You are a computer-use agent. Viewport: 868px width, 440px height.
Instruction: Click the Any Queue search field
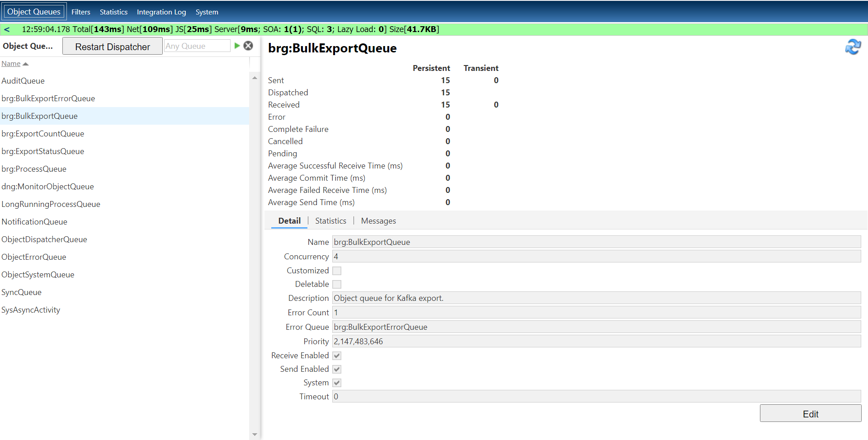(x=197, y=45)
